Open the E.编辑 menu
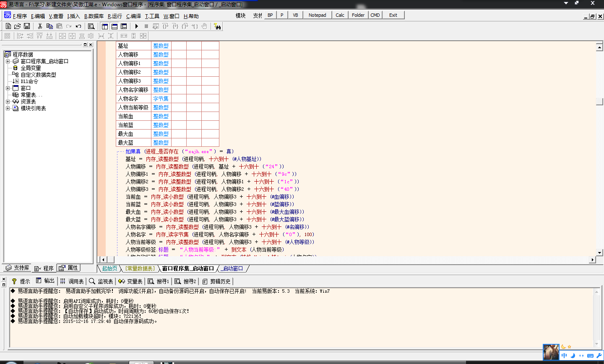This screenshot has height=364, width=604. (x=38, y=16)
